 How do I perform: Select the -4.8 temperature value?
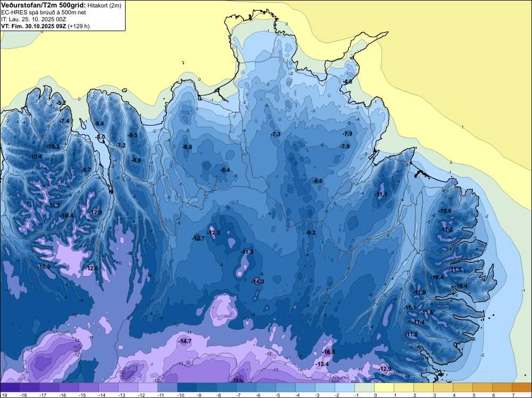pyautogui.click(x=347, y=82)
